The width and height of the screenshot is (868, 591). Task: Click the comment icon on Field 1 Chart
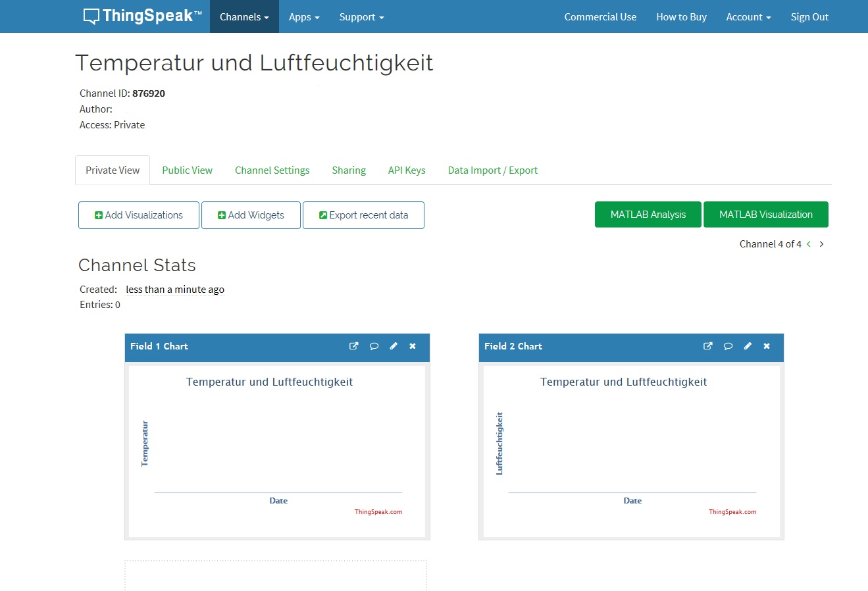[x=374, y=346]
